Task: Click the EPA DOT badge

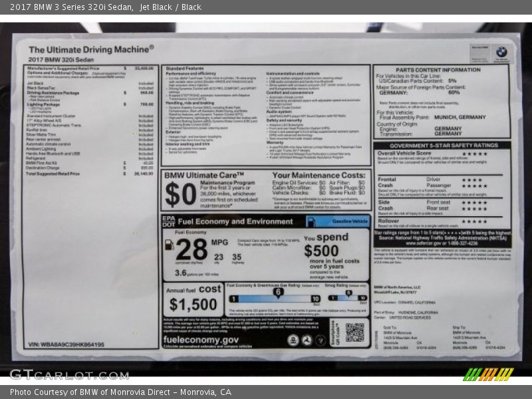Action: tap(169, 221)
